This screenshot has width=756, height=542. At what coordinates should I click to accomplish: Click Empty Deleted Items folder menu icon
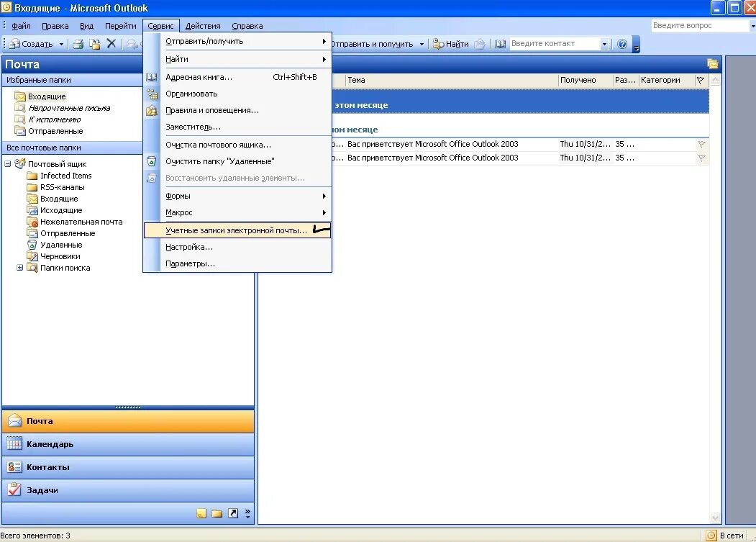pos(152,161)
